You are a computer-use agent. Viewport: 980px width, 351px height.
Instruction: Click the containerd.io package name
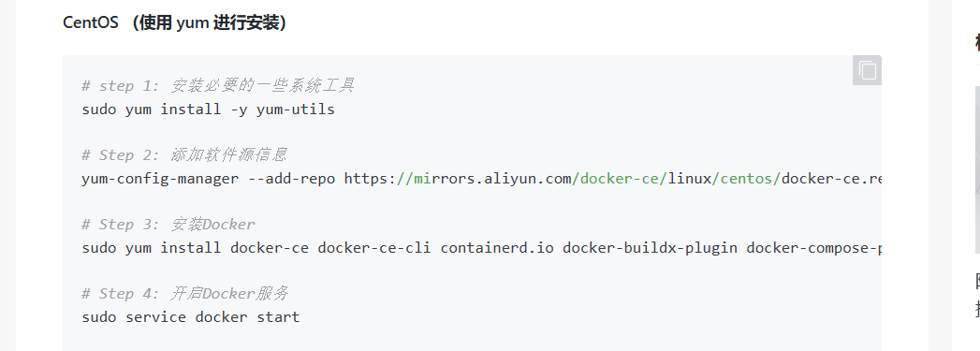point(497,248)
